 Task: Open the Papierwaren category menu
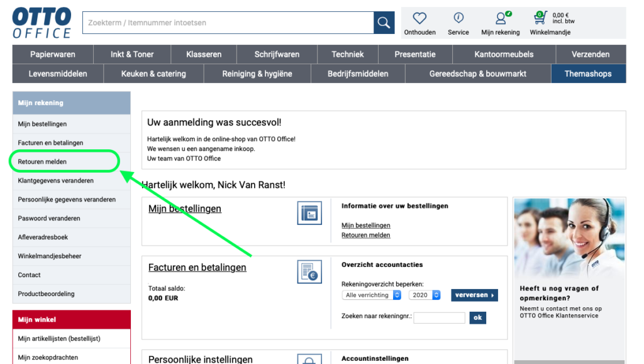tap(53, 54)
